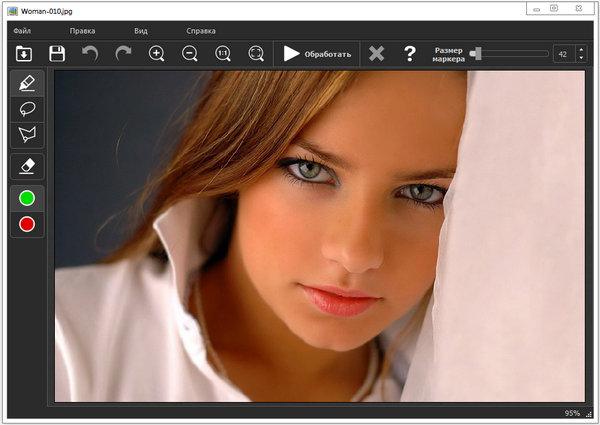Zoom out with the magnifier minus icon
The image size is (600, 425).
click(189, 53)
